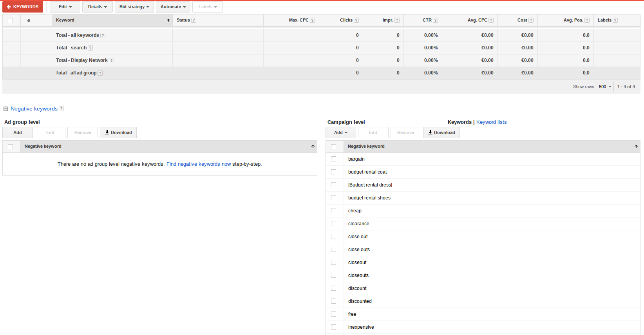
Task: Click the help icon next to Labels column
Action: [x=615, y=20]
